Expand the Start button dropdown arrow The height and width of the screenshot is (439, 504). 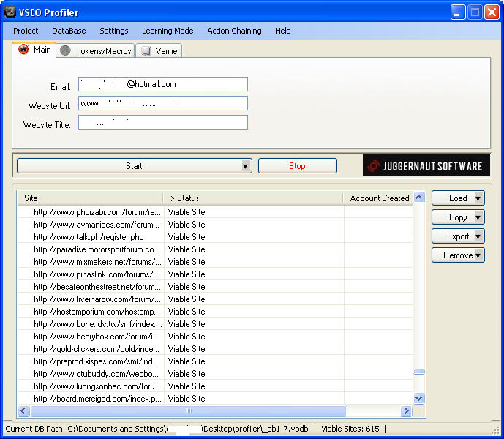(x=246, y=166)
